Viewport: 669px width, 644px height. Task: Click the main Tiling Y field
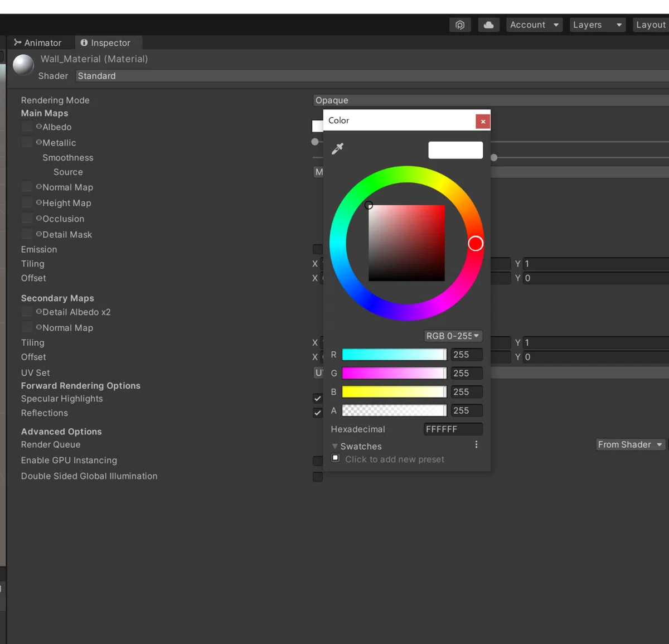595,264
